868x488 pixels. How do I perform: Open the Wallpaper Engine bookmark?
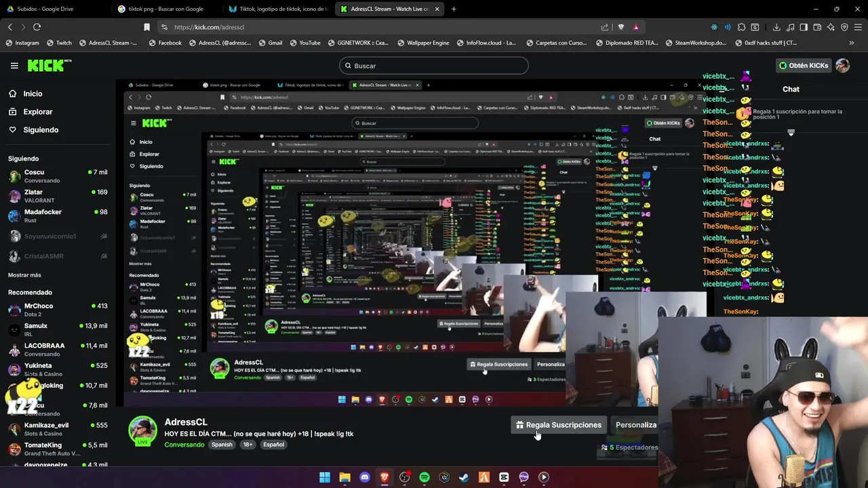[422, 43]
